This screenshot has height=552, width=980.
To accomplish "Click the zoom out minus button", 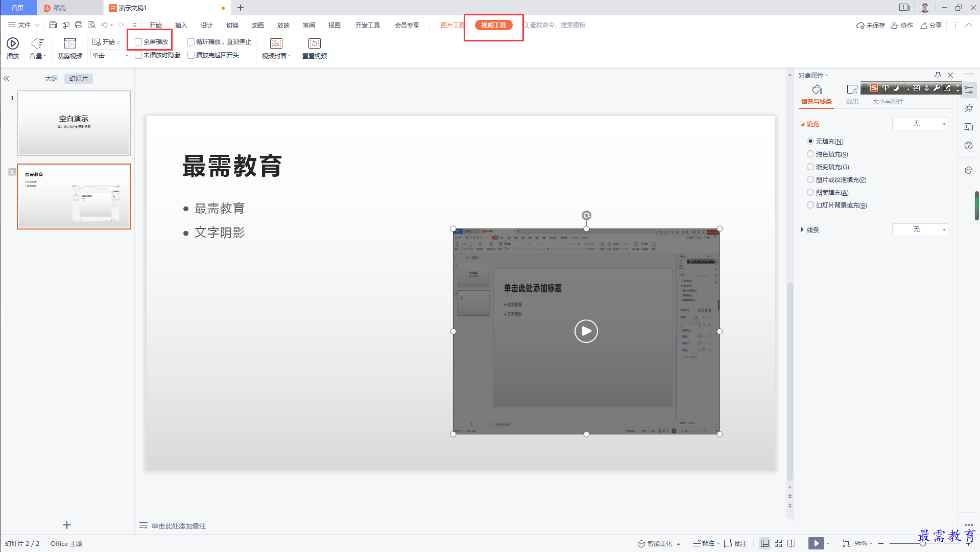I will tap(881, 543).
